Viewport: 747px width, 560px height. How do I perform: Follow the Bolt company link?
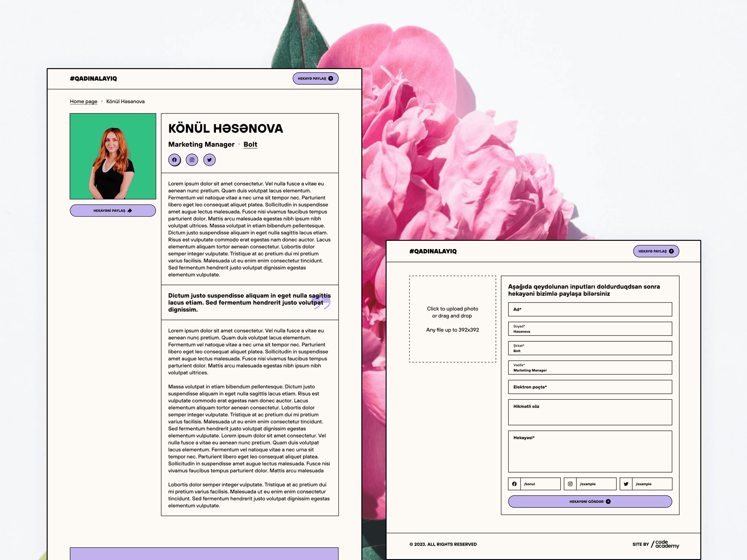point(250,144)
